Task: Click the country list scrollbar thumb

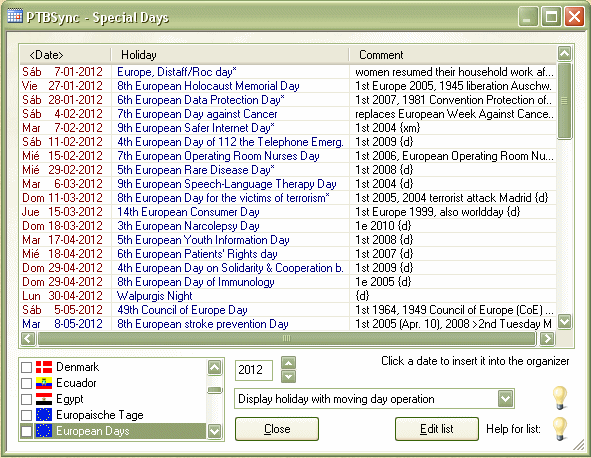Action: [214, 390]
